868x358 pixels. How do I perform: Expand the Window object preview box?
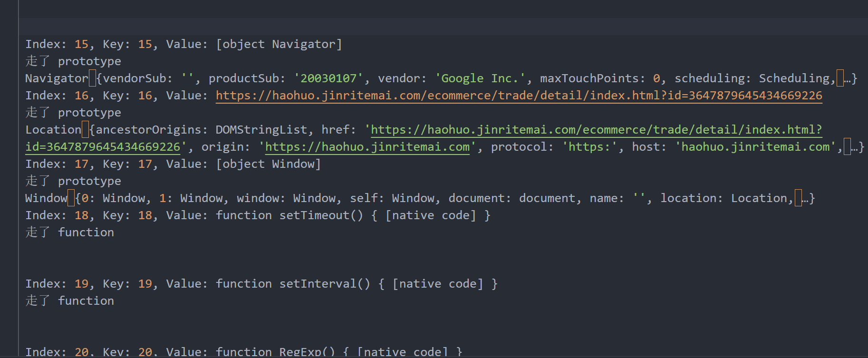click(x=71, y=198)
